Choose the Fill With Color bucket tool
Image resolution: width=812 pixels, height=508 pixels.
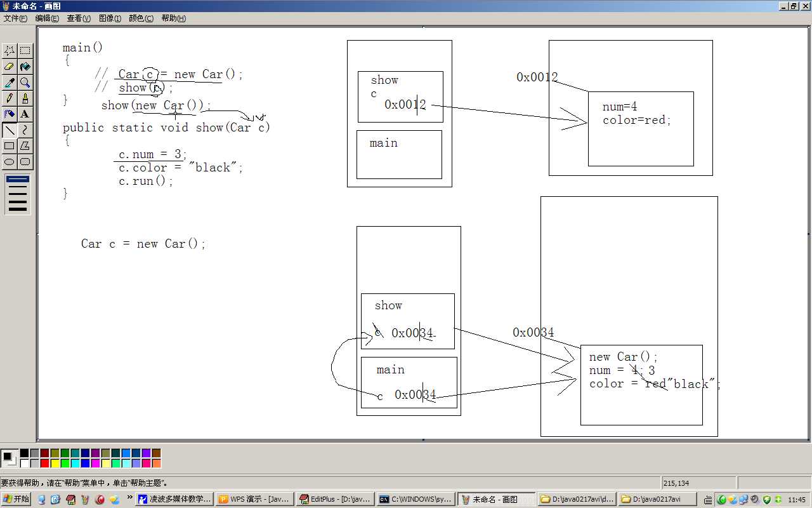tap(25, 67)
